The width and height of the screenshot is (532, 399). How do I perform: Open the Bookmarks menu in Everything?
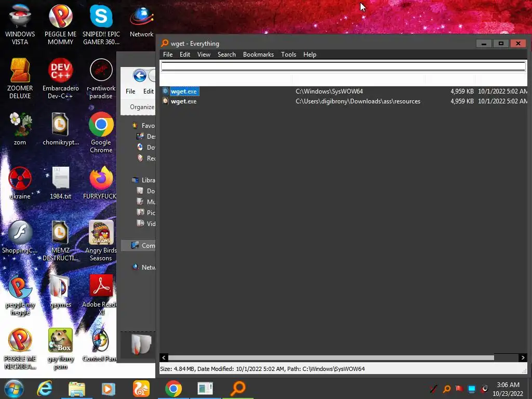pos(258,54)
